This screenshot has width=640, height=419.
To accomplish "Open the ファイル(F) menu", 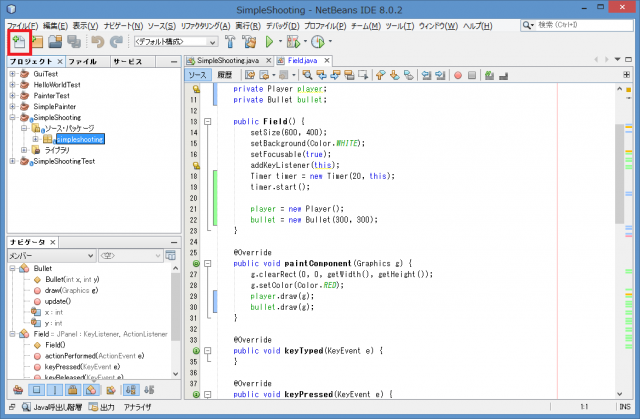I will [22, 26].
